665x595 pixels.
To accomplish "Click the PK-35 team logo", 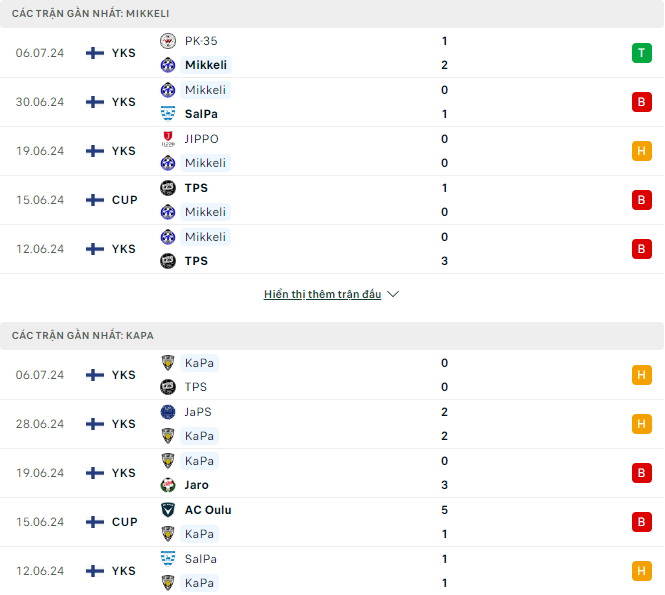I will pyautogui.click(x=168, y=41).
